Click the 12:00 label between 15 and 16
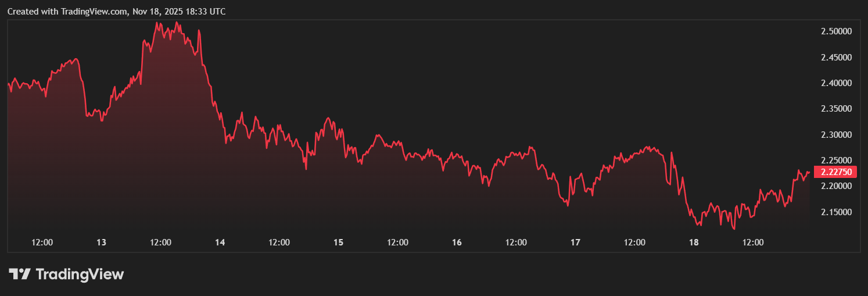Screen dimensions: 868x296 coord(398,242)
